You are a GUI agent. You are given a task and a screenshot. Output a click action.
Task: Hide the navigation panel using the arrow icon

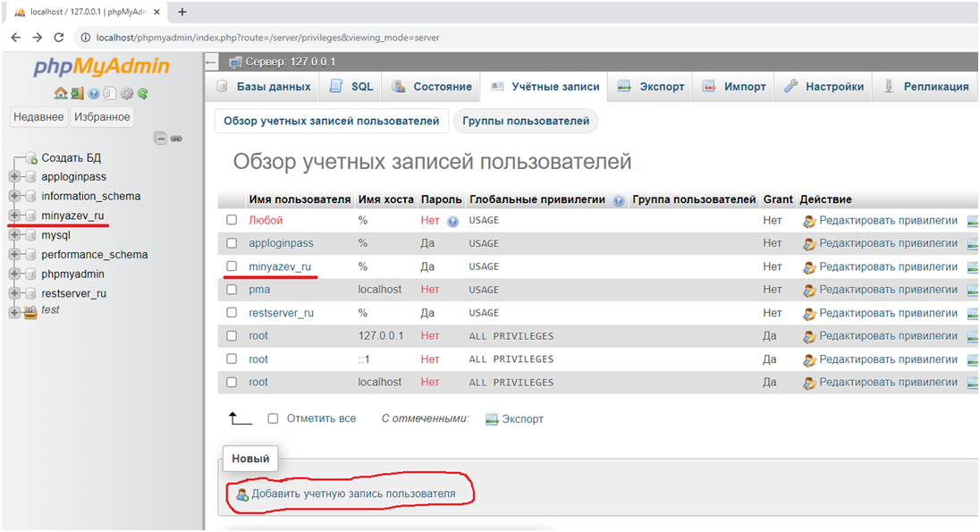pos(211,62)
